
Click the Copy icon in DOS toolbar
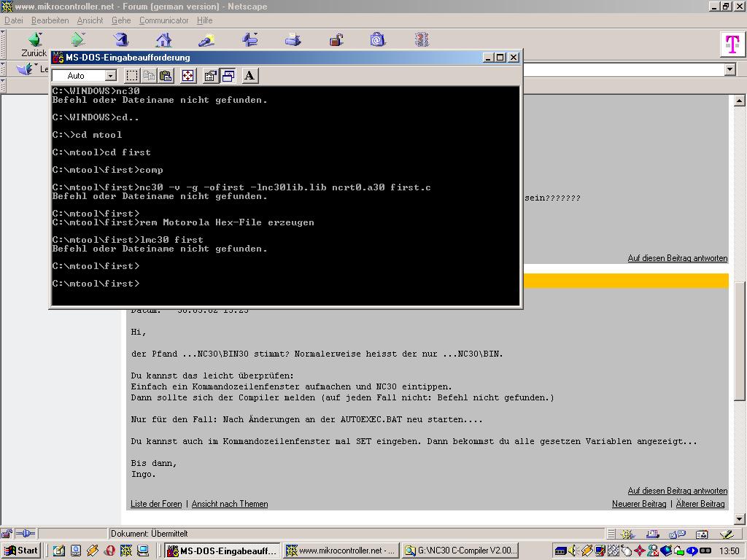tap(149, 76)
